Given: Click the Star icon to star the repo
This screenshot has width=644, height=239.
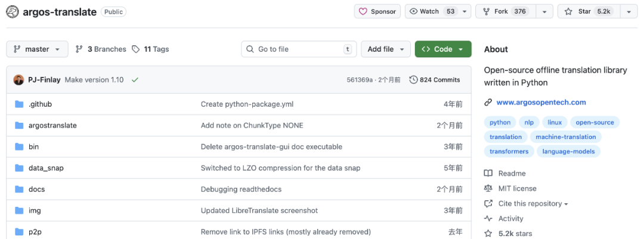Looking at the screenshot, I should tap(568, 11).
